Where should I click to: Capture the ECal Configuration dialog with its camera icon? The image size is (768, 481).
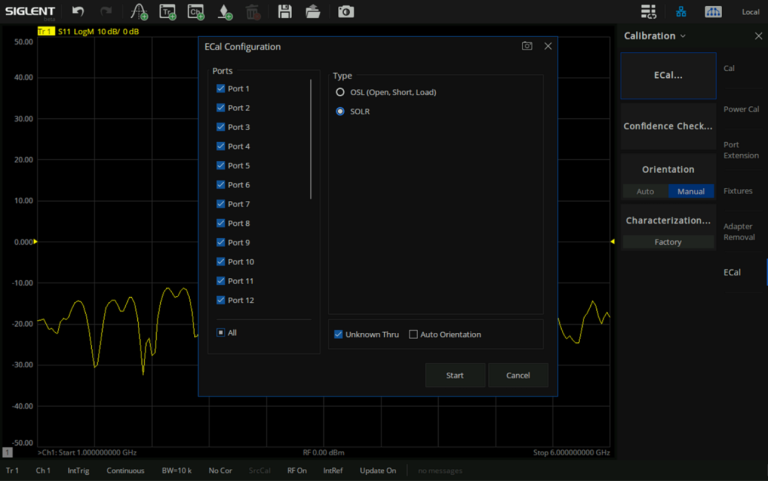coord(527,46)
